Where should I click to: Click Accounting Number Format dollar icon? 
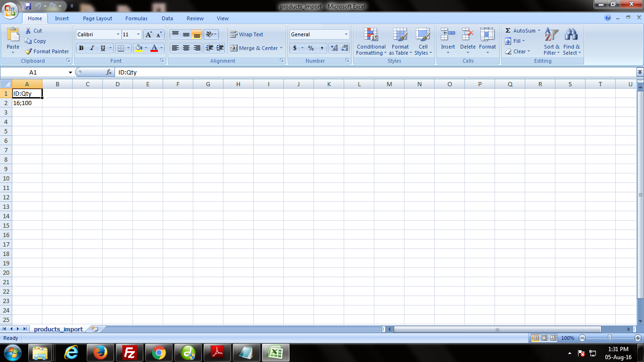click(295, 48)
